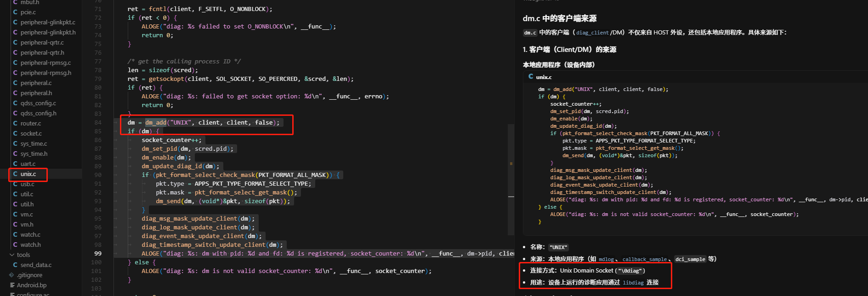Viewport: 868px width, 296px height.
Task: Open peripheral-glinkpkt.h file
Action: [48, 32]
